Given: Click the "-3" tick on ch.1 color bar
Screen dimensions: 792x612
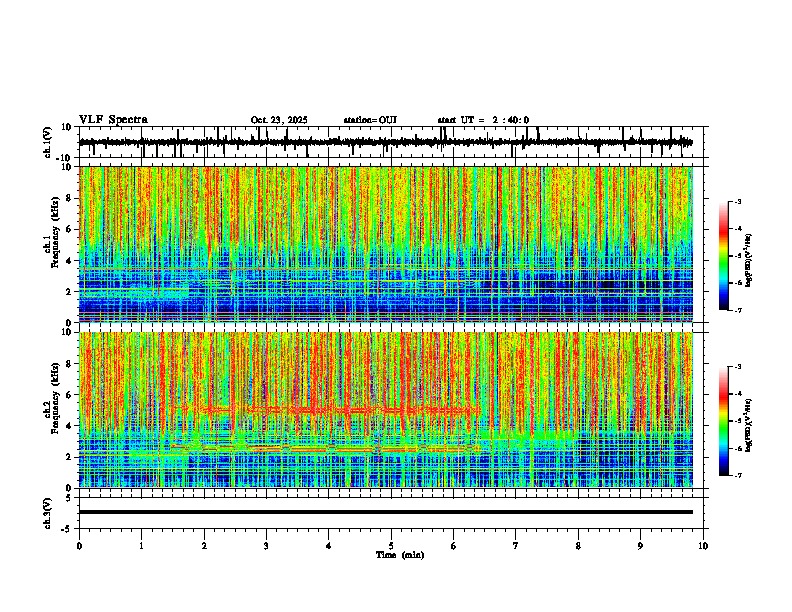Looking at the screenshot, I should (x=737, y=201).
